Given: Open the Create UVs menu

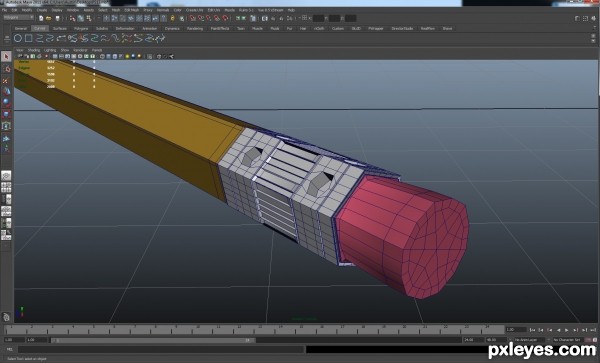Looking at the screenshot, I should point(195,10).
